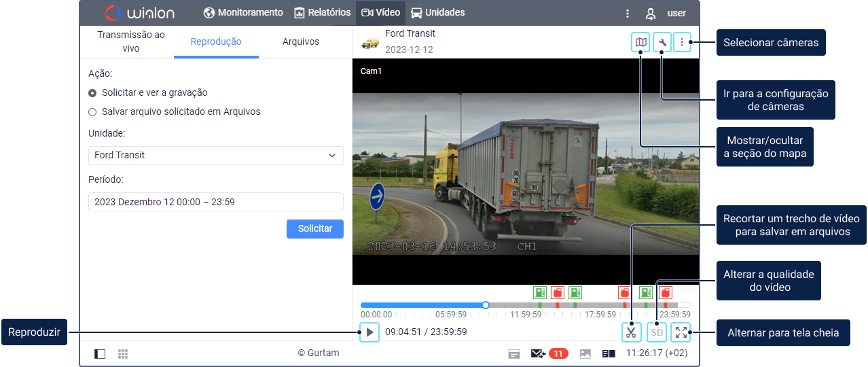Open camera selection three-dot menu
This screenshot has height=367, width=868.
click(x=682, y=43)
